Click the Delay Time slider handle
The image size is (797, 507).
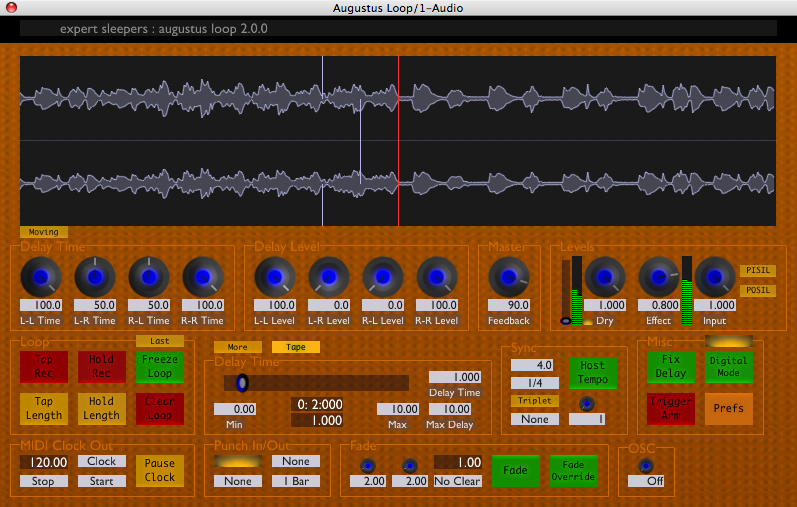pos(242,383)
